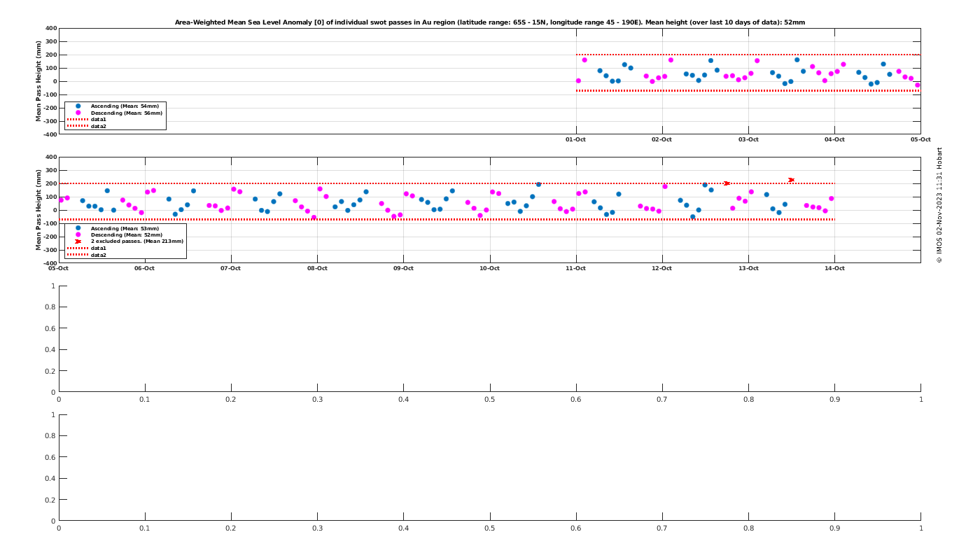Click the chart title about Area-Weighted Mean Sea Level Anomaly
The height and width of the screenshot is (560, 980).
point(489,22)
